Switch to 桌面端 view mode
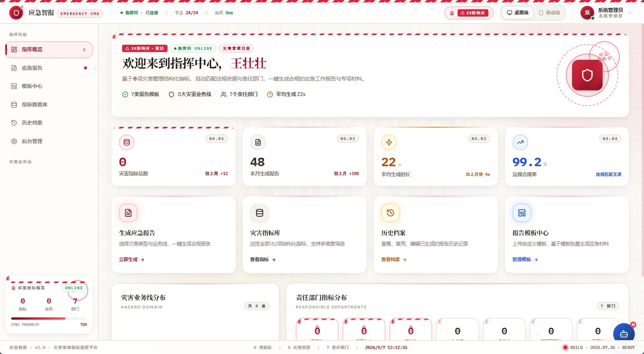Viewport: 644px width, 354px height. pyautogui.click(x=518, y=13)
